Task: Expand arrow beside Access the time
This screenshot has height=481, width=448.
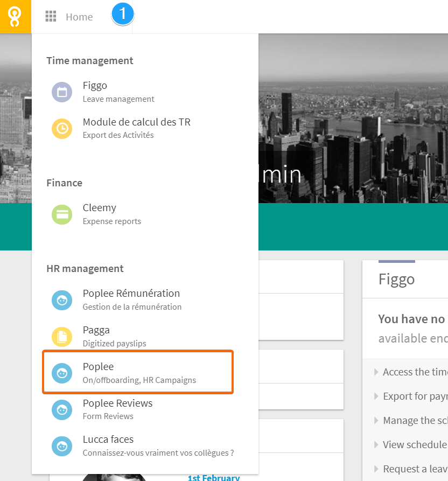Action: [376, 372]
